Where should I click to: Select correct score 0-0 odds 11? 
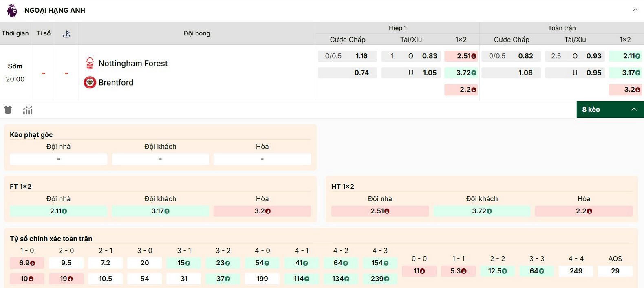[419, 271]
